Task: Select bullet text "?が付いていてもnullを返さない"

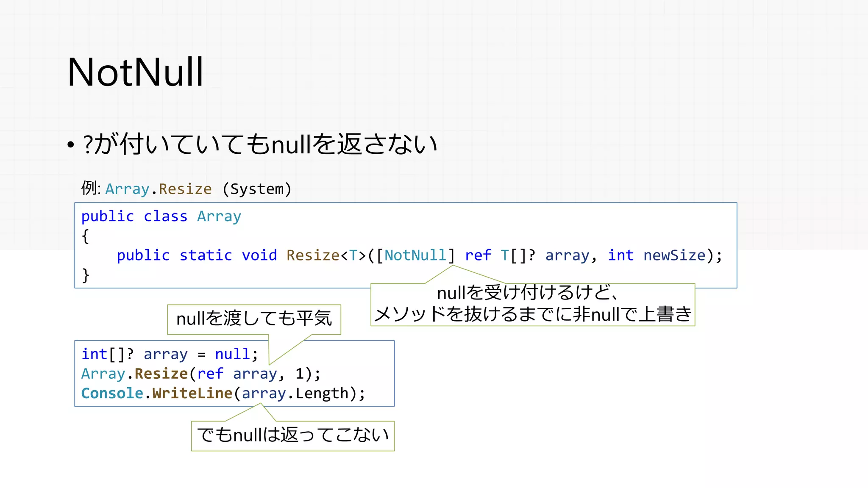Action: pos(260,144)
